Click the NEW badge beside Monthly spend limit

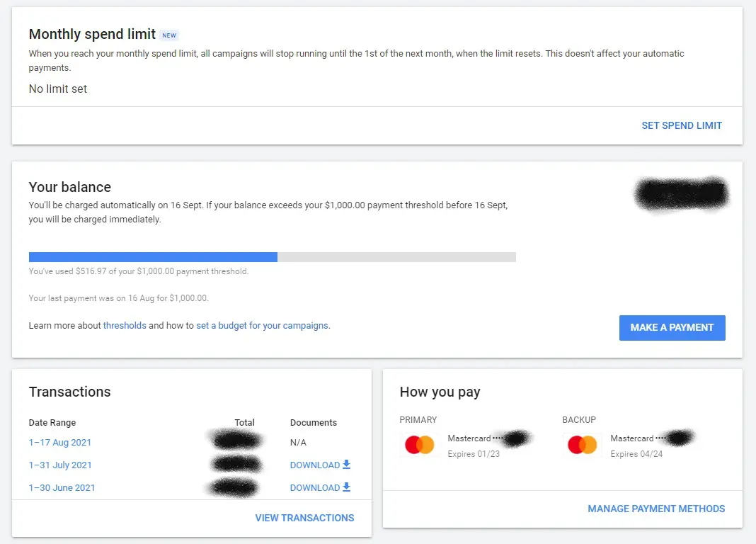[x=169, y=35]
